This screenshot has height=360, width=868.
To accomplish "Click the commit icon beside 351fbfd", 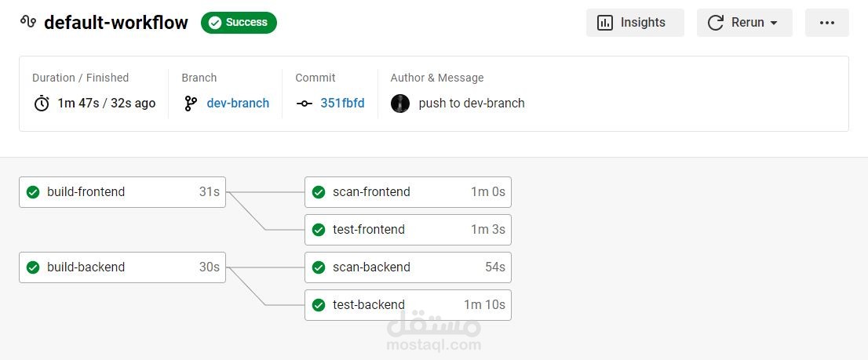I will [x=305, y=104].
